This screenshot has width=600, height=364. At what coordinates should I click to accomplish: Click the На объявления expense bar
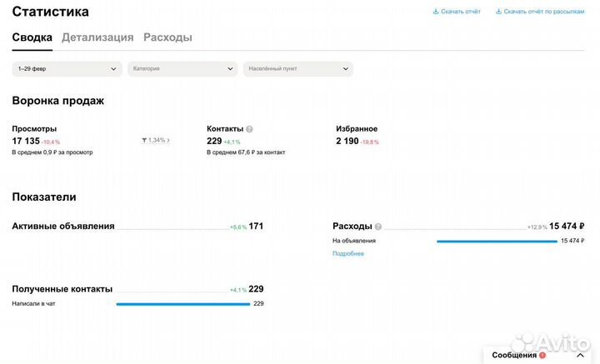coord(497,241)
